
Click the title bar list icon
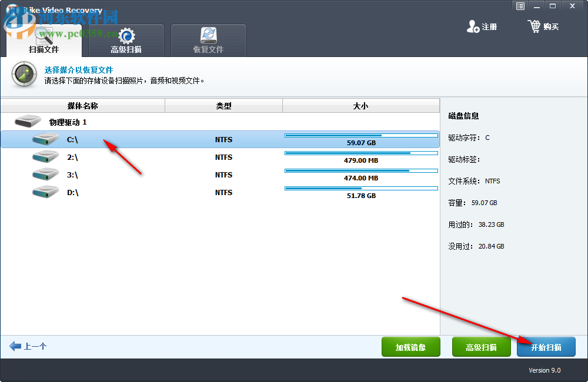pos(520,6)
